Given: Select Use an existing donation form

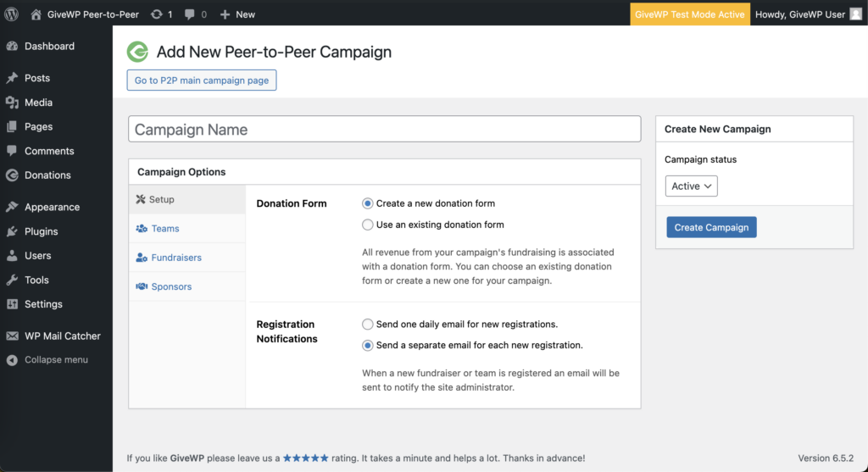Looking at the screenshot, I should tap(368, 225).
